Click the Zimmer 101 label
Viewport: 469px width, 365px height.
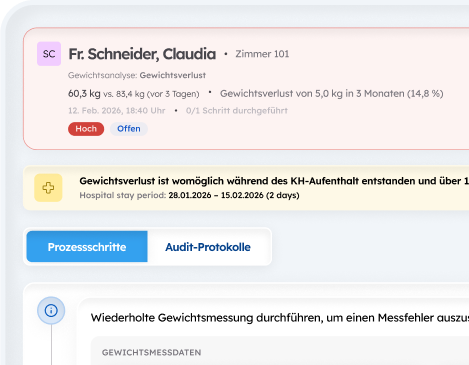tap(262, 54)
